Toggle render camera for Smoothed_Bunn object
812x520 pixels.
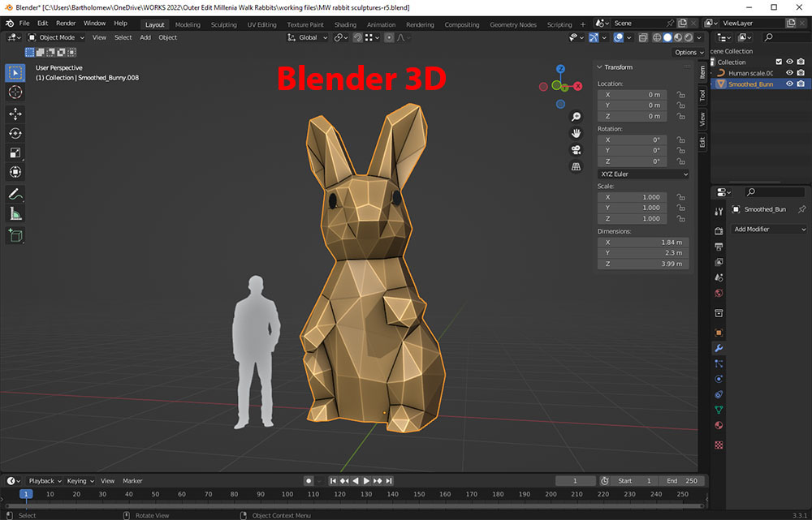point(801,84)
